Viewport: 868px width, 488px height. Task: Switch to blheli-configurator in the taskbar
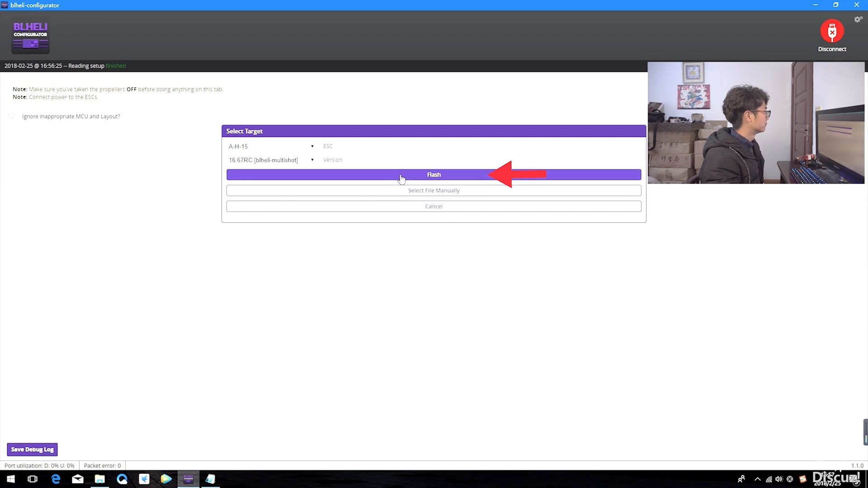tap(189, 479)
